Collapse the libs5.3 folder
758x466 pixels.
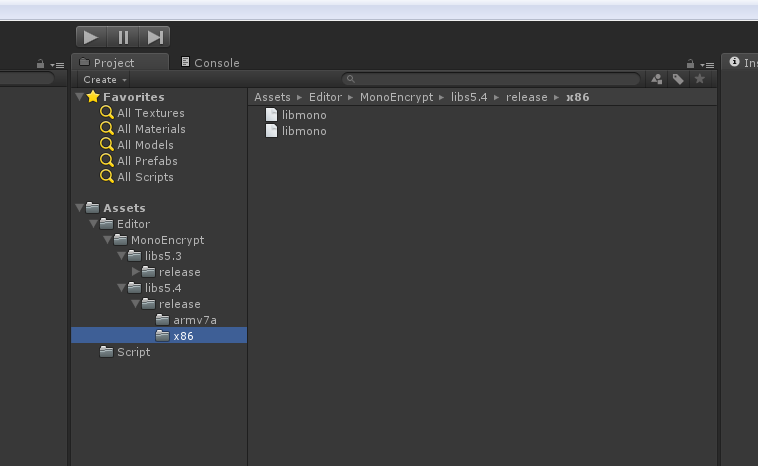(121, 256)
